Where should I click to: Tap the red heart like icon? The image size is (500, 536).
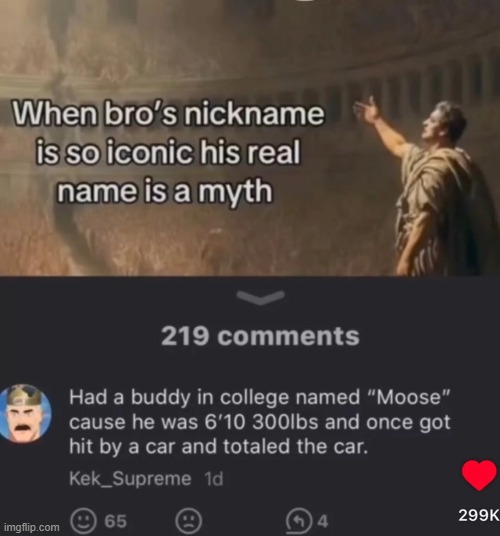479,475
